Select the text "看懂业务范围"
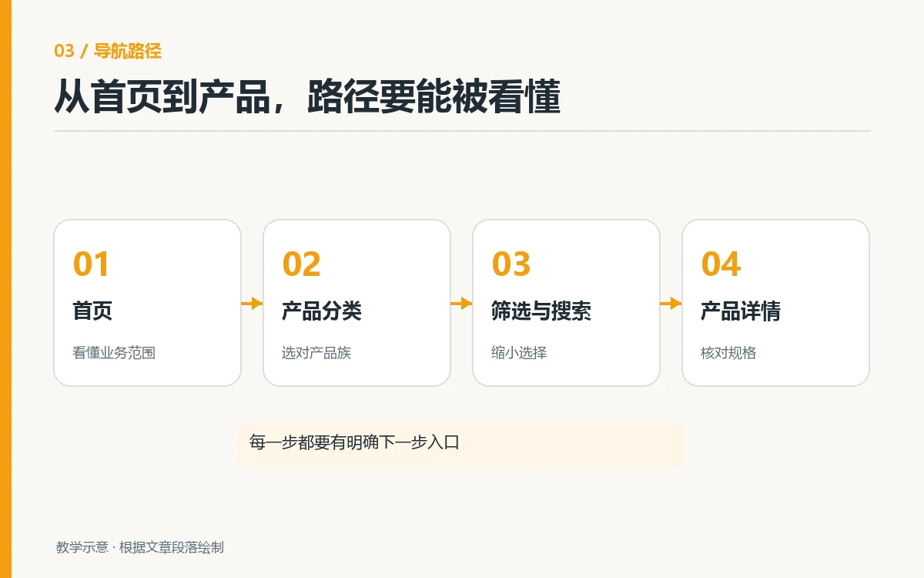The image size is (924, 578). (114, 353)
